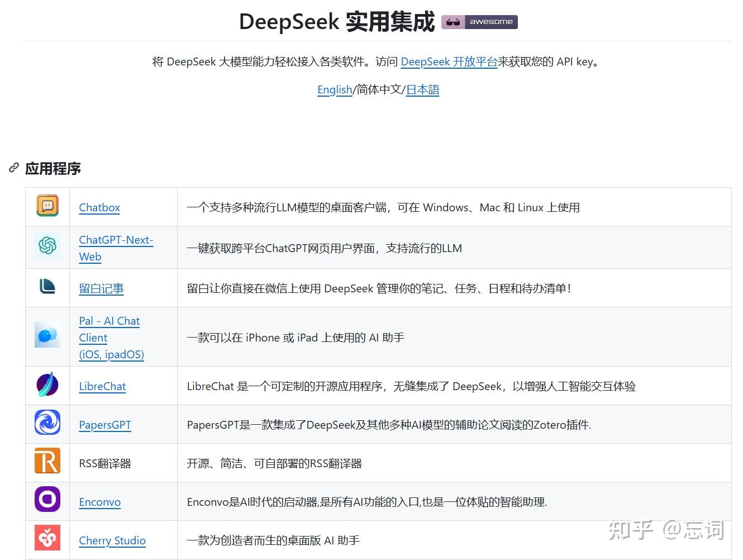Click the anchor link icon beside 应用程序
The width and height of the screenshot is (743, 560).
13,168
